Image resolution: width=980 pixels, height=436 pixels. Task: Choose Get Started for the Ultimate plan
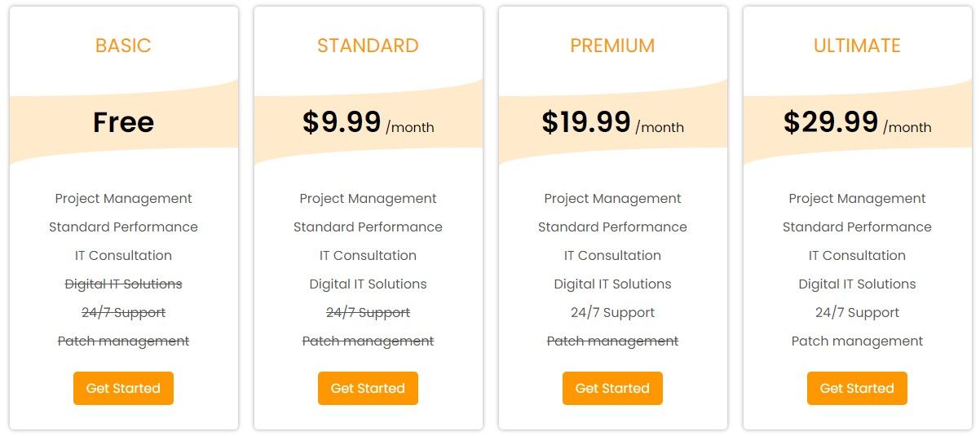click(857, 388)
